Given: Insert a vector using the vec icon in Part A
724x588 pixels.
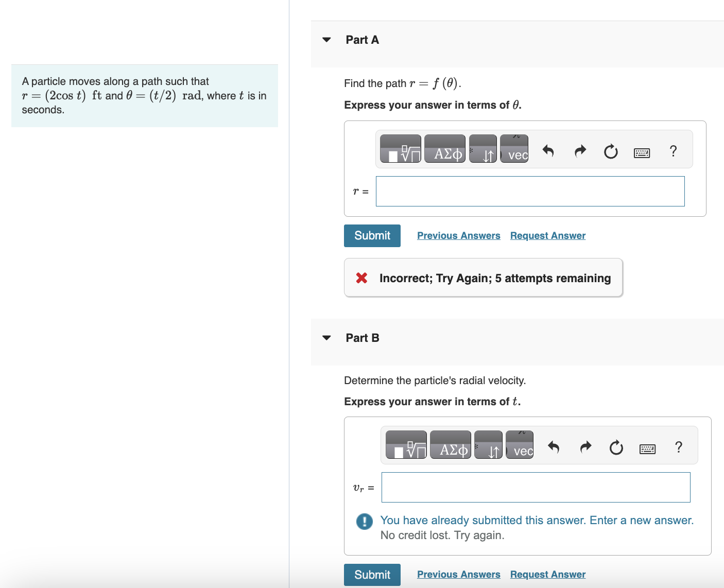Looking at the screenshot, I should pyautogui.click(x=514, y=149).
